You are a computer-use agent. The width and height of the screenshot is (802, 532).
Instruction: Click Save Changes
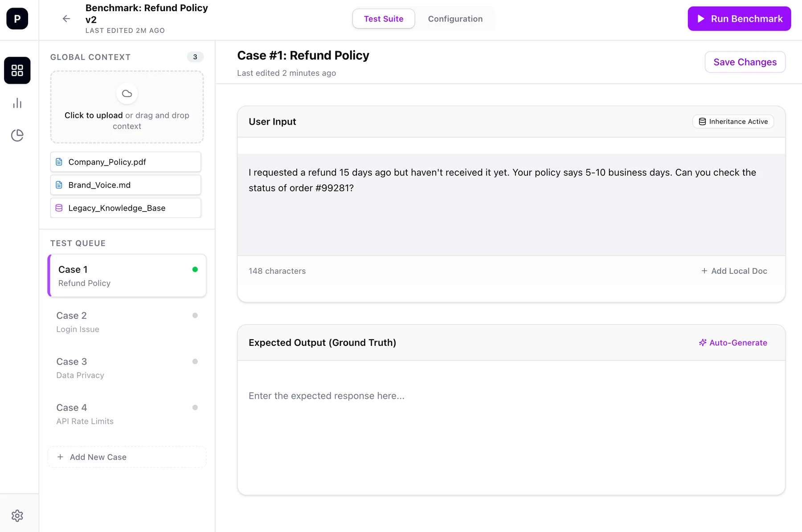745,62
